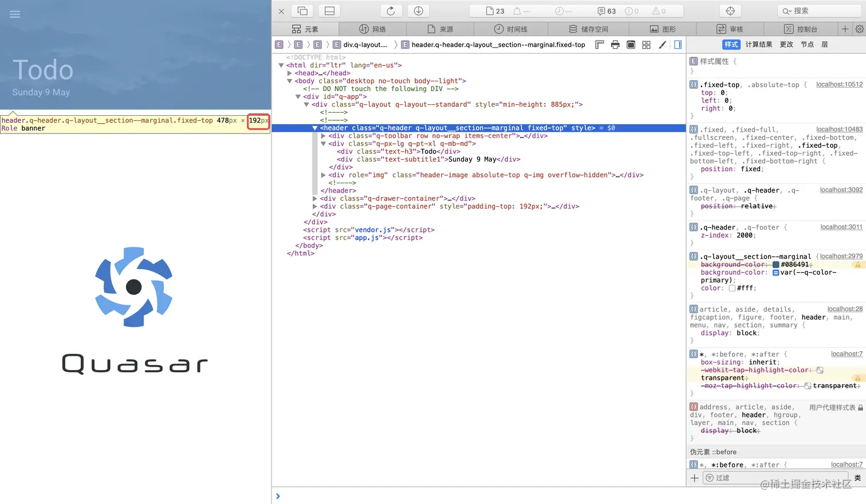The height and width of the screenshot is (504, 866).
Task: Collapse the body element node
Action: point(289,81)
